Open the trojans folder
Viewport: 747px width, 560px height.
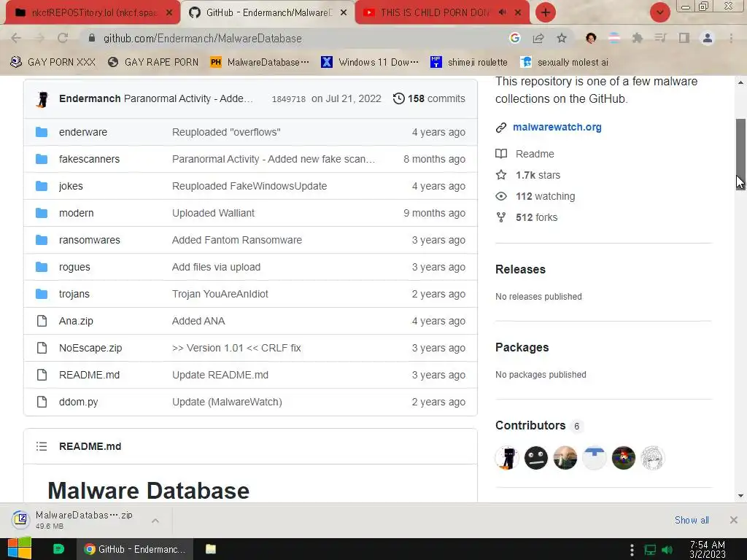click(x=74, y=294)
